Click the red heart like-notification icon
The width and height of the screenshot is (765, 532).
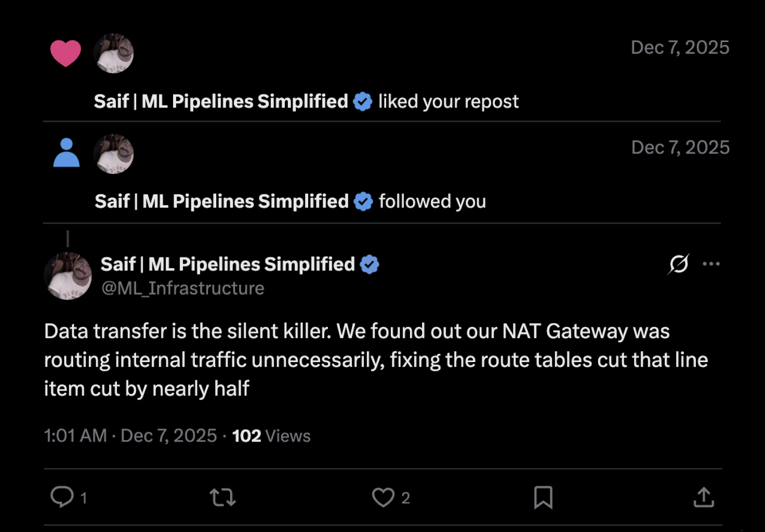point(66,52)
